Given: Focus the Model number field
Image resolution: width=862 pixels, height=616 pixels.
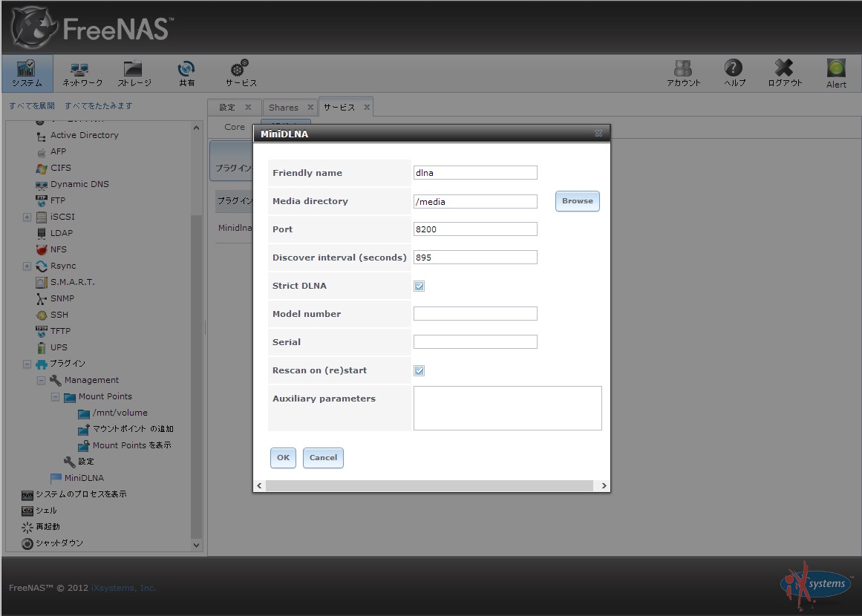Looking at the screenshot, I should pos(475,314).
